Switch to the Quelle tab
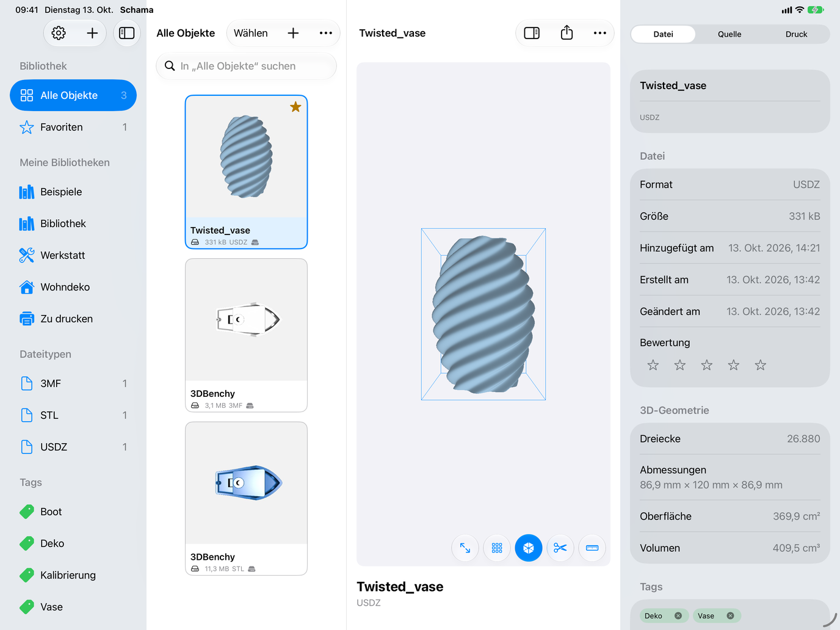 click(x=730, y=34)
